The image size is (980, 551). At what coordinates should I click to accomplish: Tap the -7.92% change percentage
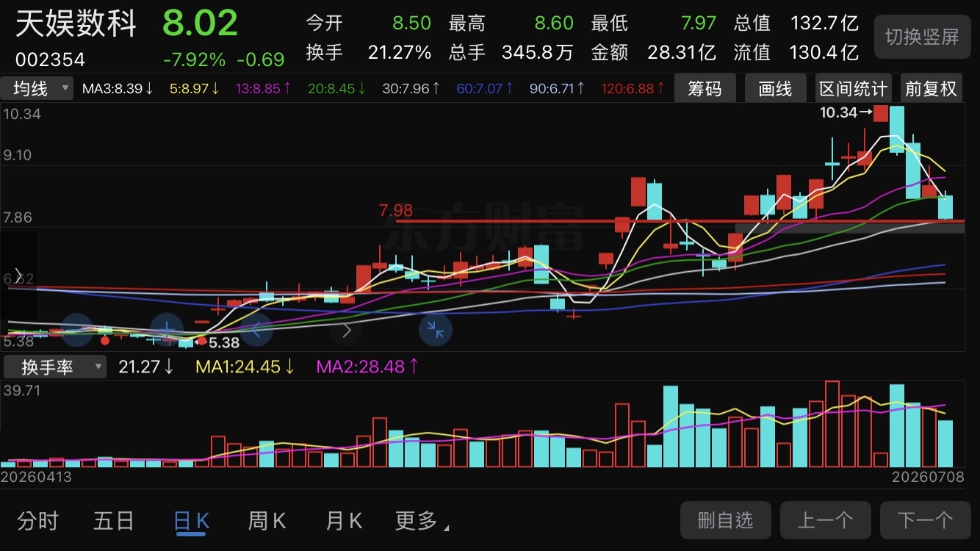coord(194,59)
